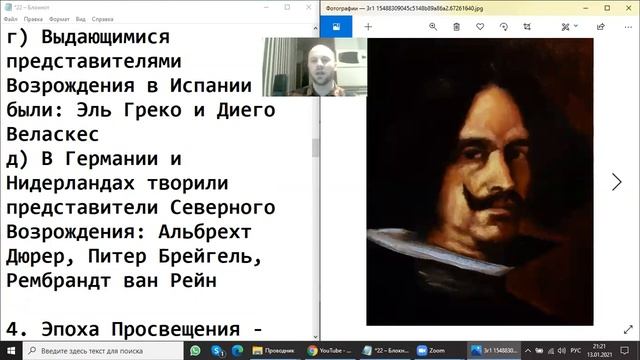
Task: Click the volume icon in the tray
Action: click(562, 351)
